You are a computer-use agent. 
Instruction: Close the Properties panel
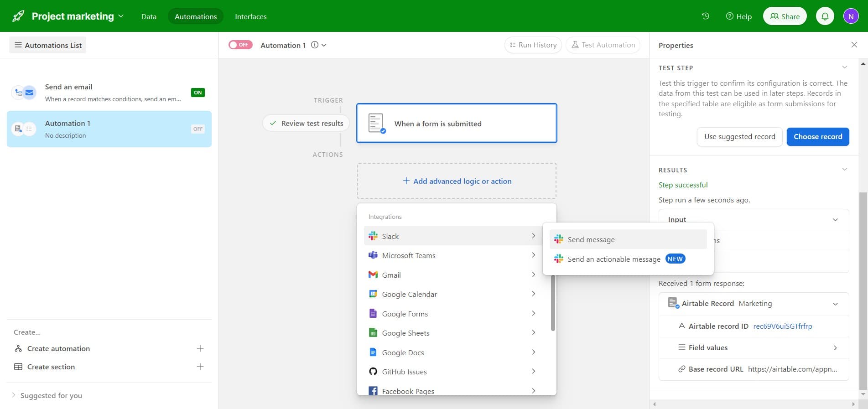[854, 45]
